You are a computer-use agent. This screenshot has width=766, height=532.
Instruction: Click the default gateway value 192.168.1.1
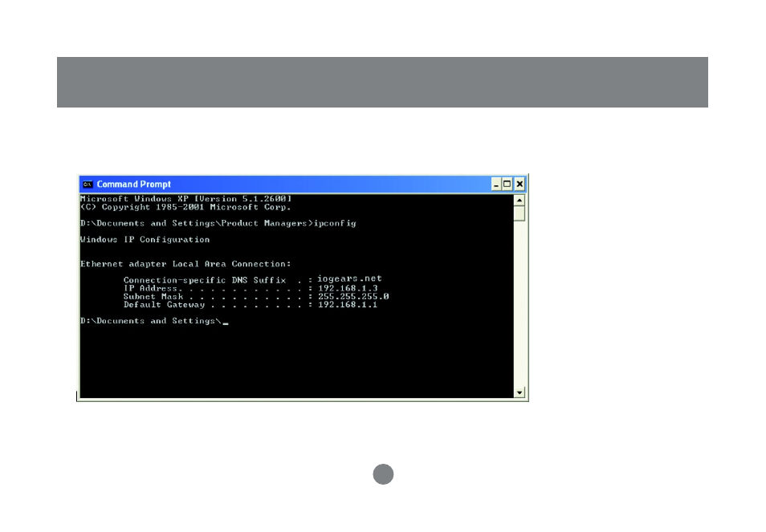(348, 305)
